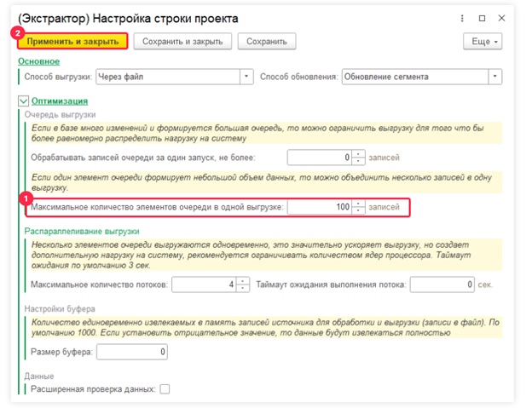Image resolution: width=532 pixels, height=408 pixels.
Task: Click the spinner for 'Максимальное количество потоков'
Action: (243, 284)
